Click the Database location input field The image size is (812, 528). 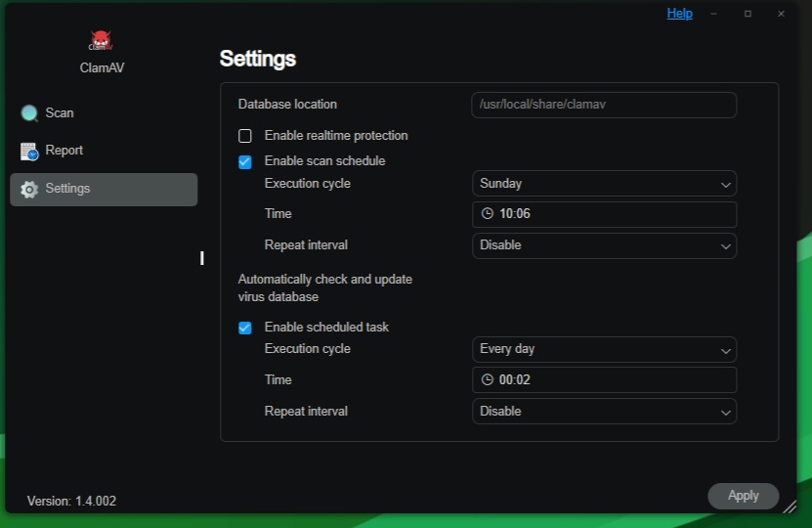click(x=604, y=105)
